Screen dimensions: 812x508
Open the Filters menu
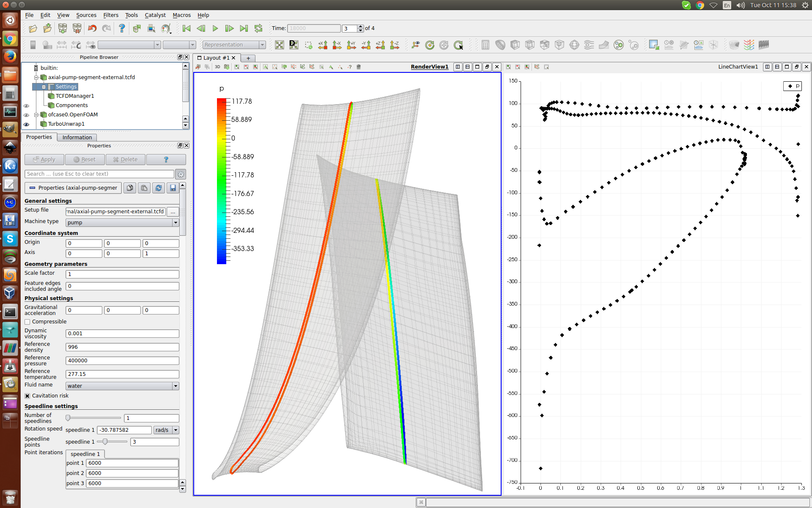coord(111,15)
